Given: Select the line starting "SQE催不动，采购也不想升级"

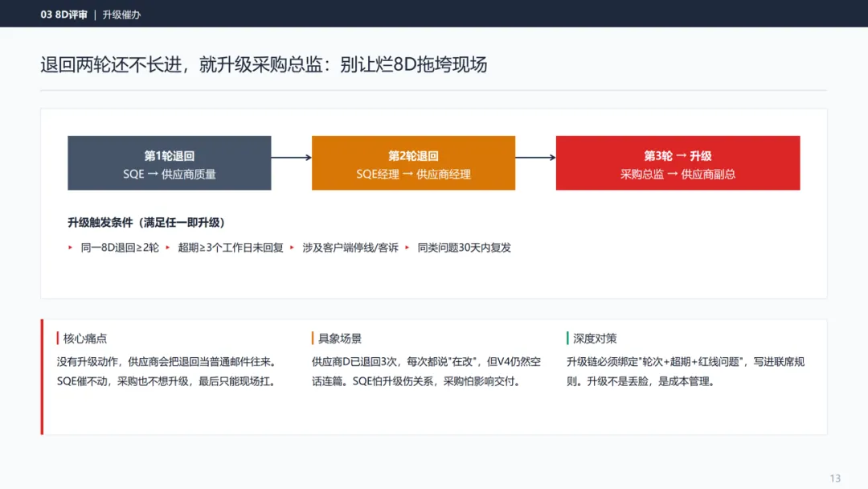Looking at the screenshot, I should (x=166, y=381).
